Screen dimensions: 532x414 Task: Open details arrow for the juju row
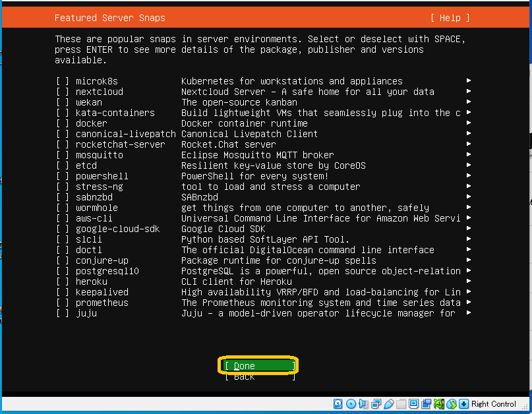(x=468, y=313)
